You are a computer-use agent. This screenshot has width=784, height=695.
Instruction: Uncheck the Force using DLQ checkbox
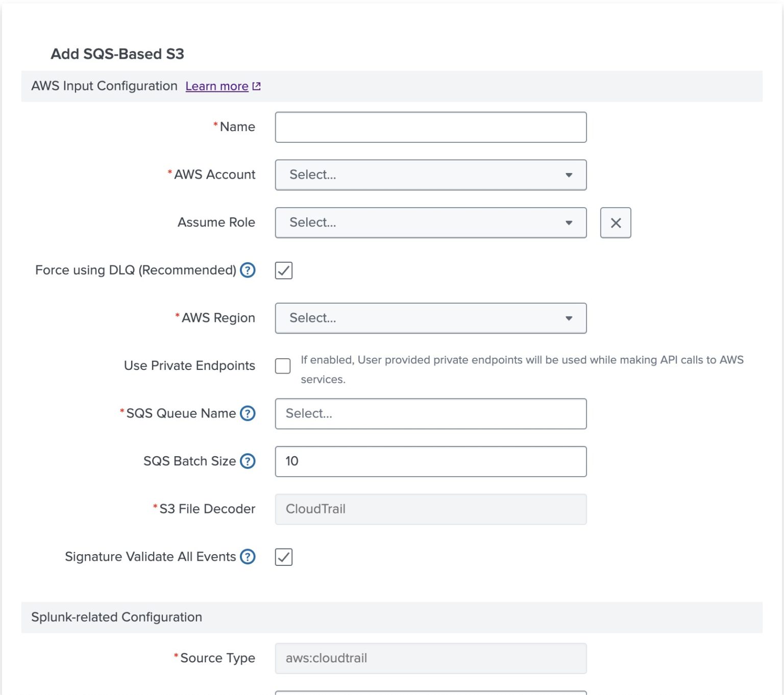(283, 270)
